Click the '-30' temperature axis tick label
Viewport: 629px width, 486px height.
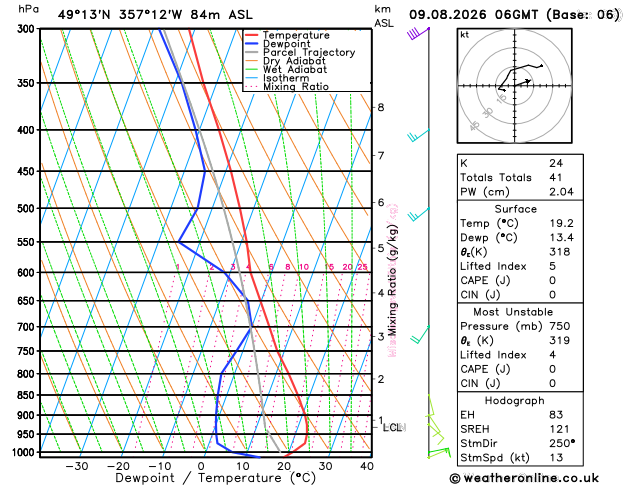pos(77,466)
